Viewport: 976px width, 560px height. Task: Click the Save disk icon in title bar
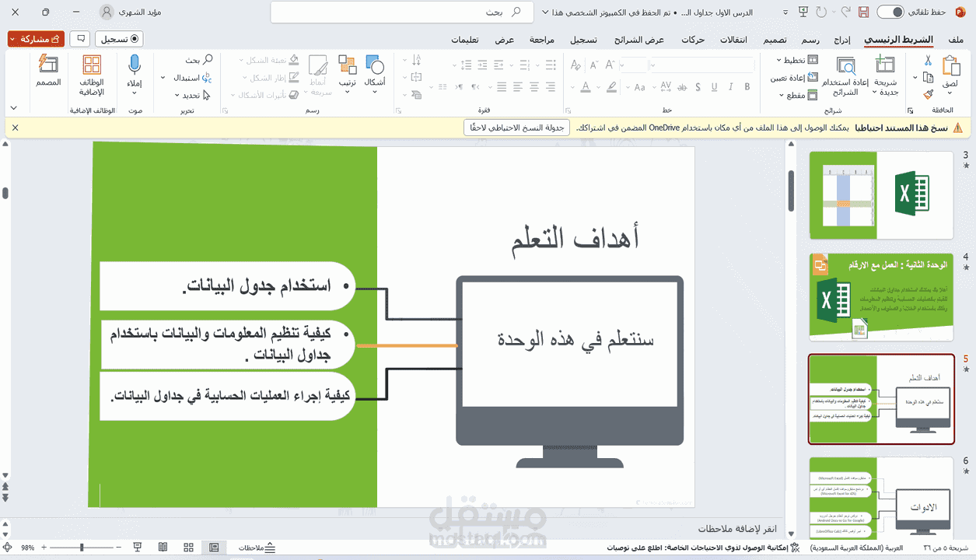863,12
